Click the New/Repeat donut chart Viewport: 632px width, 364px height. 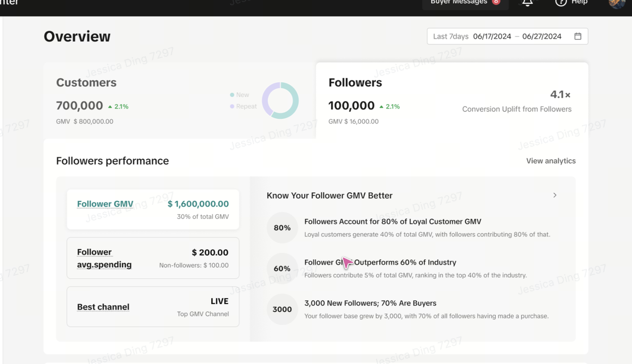click(x=280, y=101)
